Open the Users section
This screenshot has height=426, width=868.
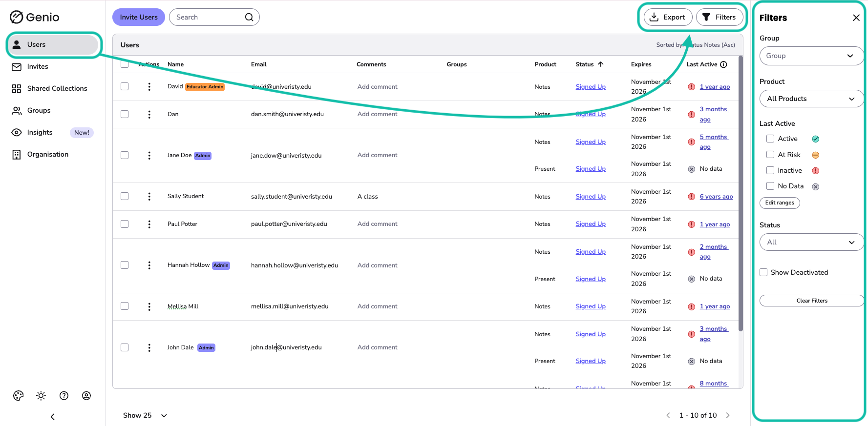[x=54, y=44]
